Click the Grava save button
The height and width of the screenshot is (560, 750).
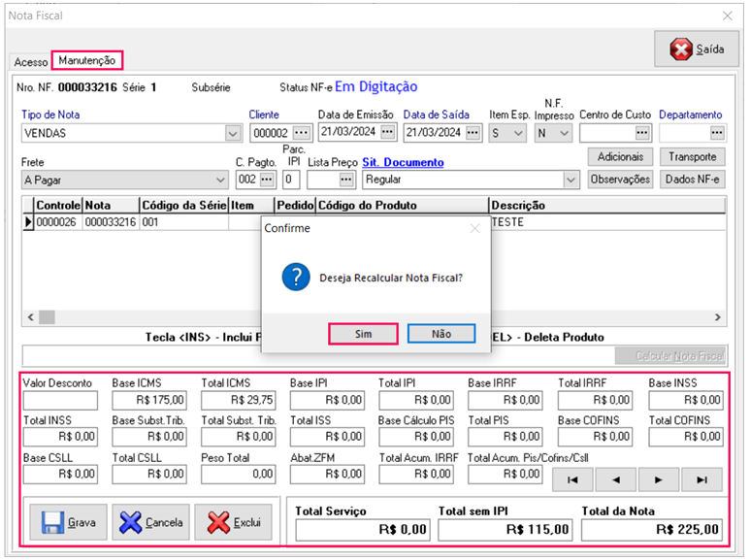[69, 523]
